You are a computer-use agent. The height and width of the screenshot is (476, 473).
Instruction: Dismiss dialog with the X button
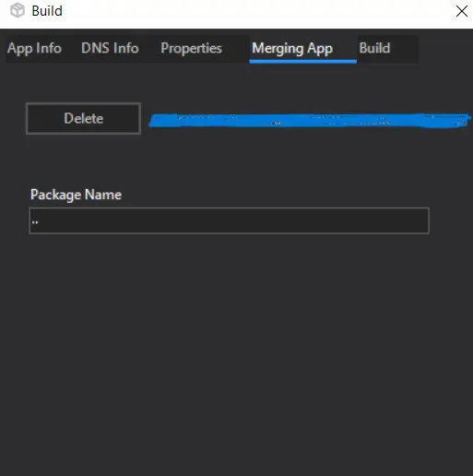pos(461,11)
